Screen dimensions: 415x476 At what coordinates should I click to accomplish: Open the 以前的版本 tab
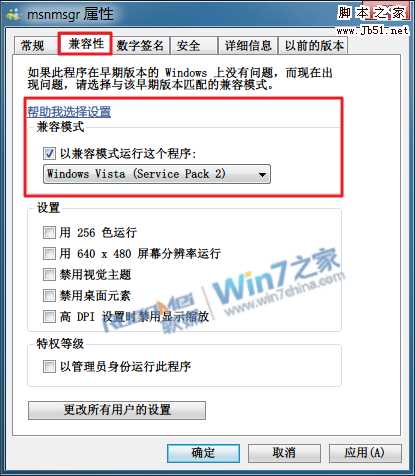pyautogui.click(x=313, y=45)
